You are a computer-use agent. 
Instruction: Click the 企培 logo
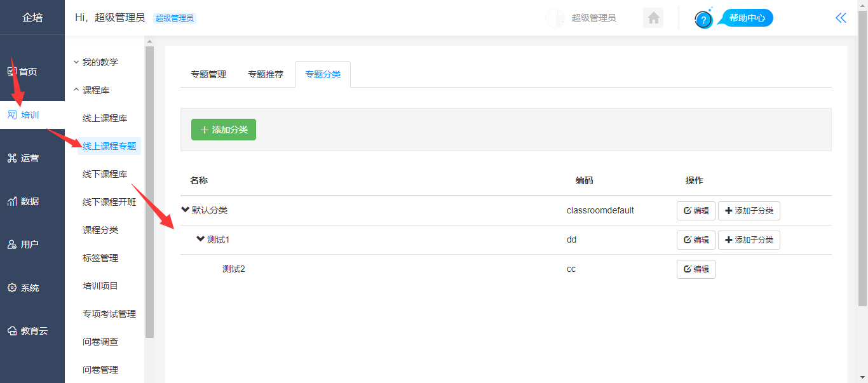(32, 17)
